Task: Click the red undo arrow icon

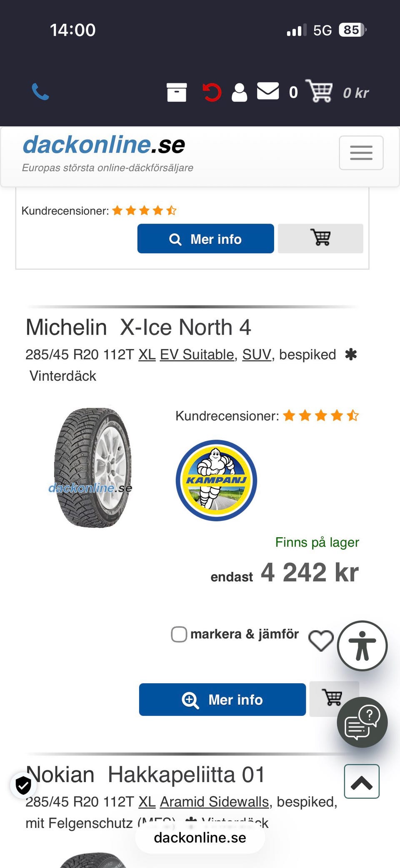Action: (x=212, y=92)
